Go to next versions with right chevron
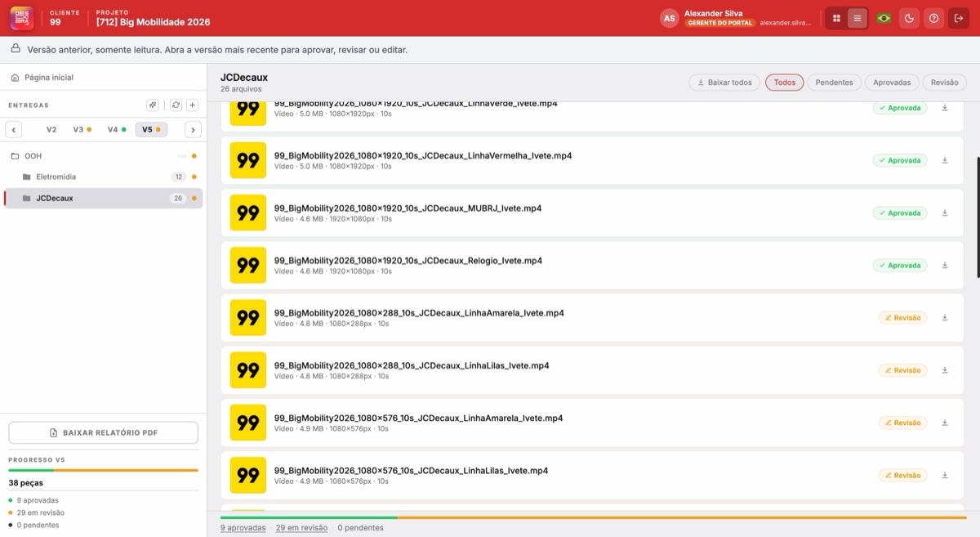The width and height of the screenshot is (980, 537). 193,129
